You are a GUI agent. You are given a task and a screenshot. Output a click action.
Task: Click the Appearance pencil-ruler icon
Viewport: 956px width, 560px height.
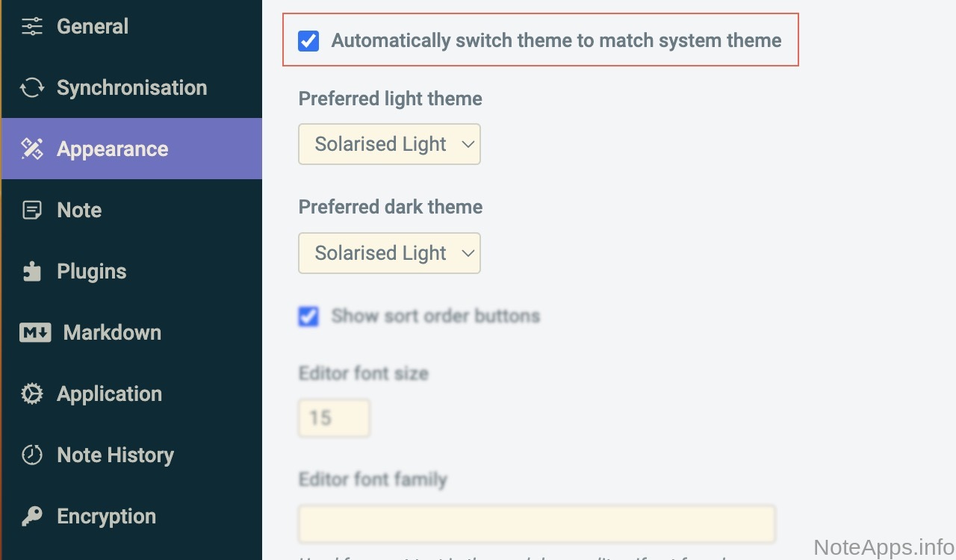[x=32, y=149]
